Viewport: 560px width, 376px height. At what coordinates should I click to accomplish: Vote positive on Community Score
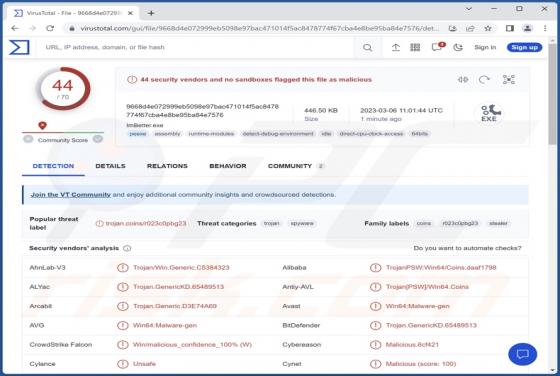[98, 140]
